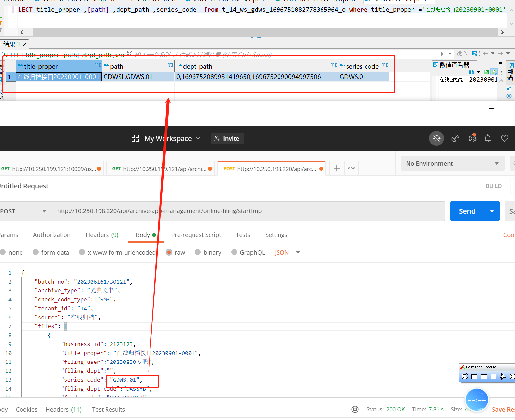The image size is (515, 420).
Task: Click the Invite button
Action: pos(227,138)
